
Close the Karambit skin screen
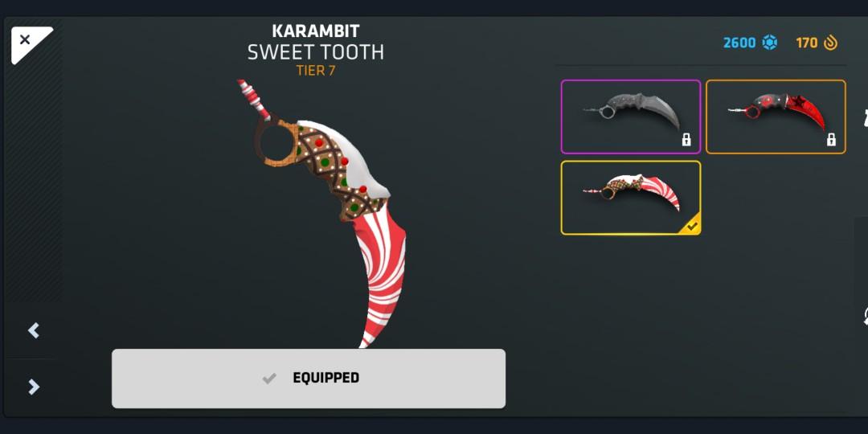[25, 40]
